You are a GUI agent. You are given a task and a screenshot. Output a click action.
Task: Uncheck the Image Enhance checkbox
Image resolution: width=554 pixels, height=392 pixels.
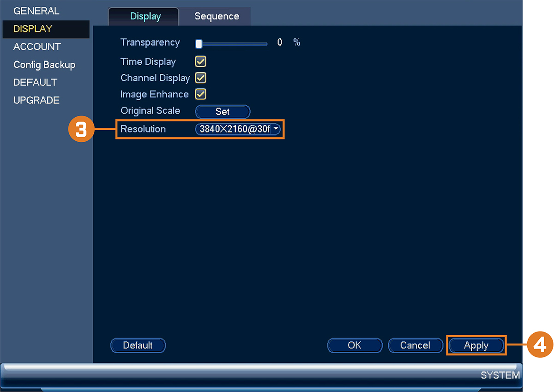(201, 94)
